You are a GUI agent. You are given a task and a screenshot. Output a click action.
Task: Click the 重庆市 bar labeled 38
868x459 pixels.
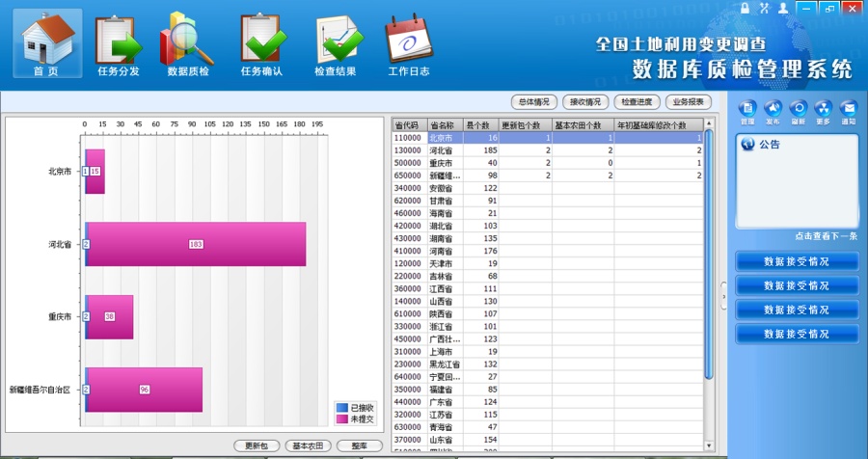(110, 316)
